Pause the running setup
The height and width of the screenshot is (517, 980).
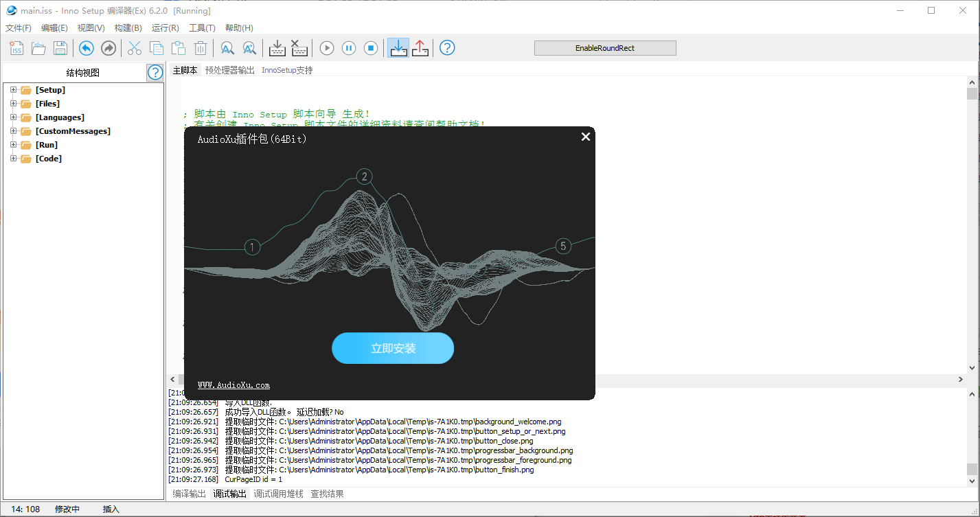[349, 48]
